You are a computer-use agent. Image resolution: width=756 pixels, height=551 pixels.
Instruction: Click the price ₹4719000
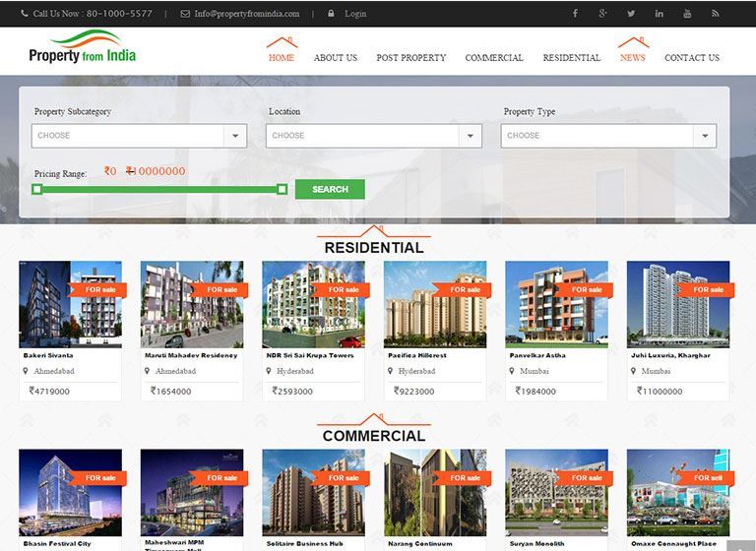click(49, 391)
